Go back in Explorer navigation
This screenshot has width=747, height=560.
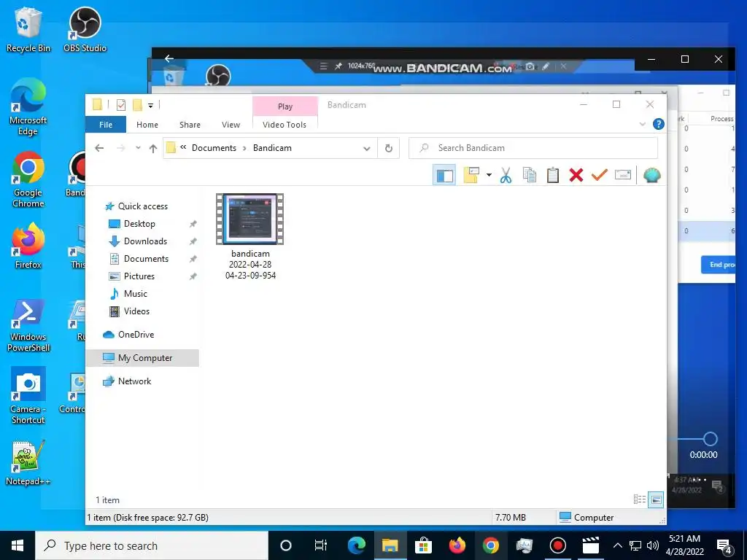coord(99,148)
